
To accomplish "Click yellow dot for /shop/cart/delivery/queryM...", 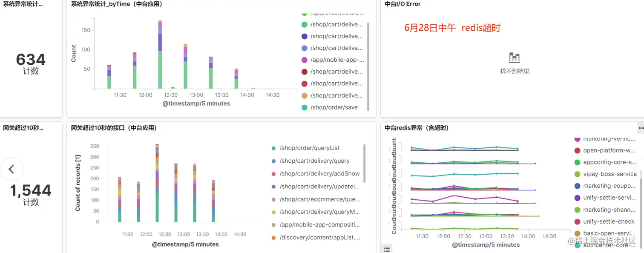I will click(273, 212).
